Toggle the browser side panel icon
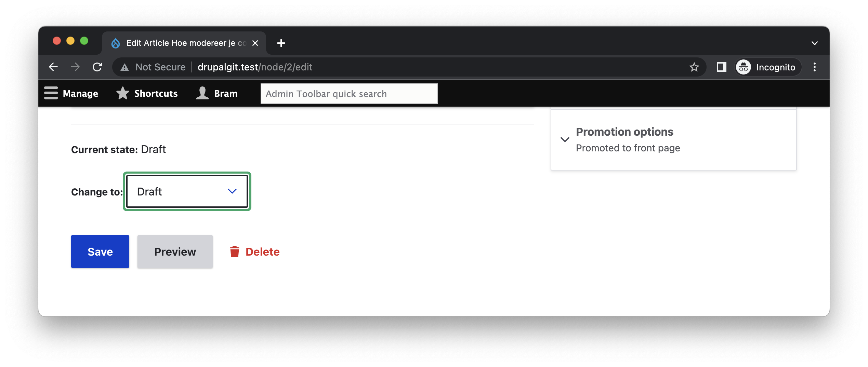The image size is (868, 367). (x=721, y=67)
